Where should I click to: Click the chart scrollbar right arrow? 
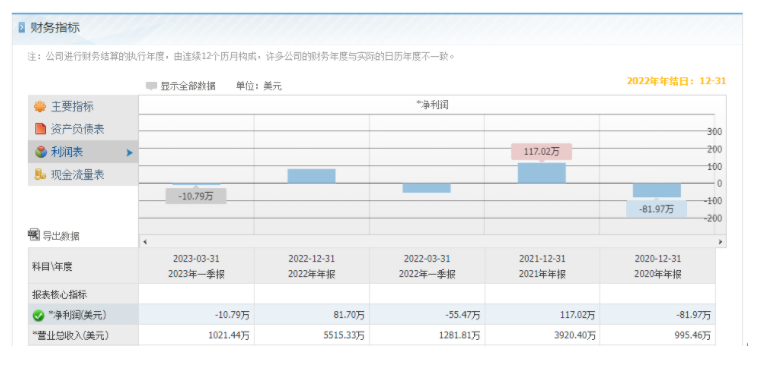[x=720, y=241]
